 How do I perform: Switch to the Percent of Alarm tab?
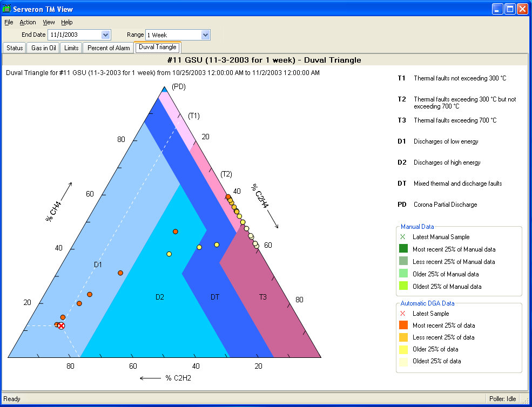click(109, 48)
